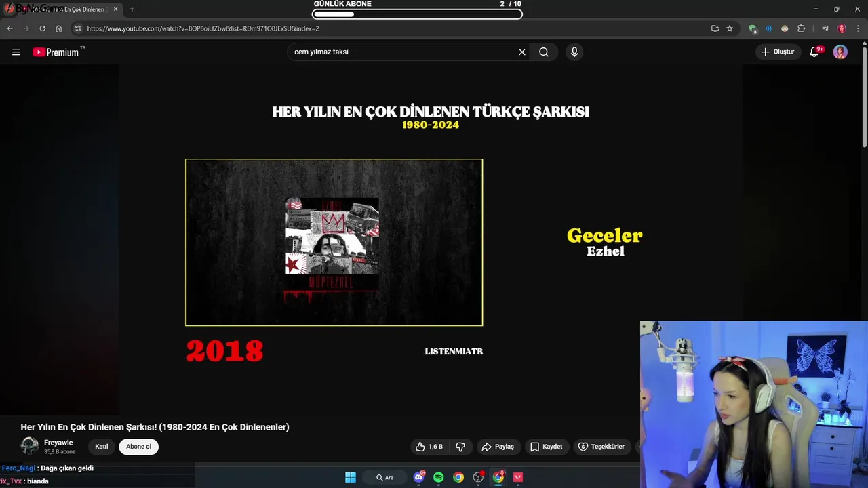Open the Freyawie channel name link

pyautogui.click(x=58, y=443)
